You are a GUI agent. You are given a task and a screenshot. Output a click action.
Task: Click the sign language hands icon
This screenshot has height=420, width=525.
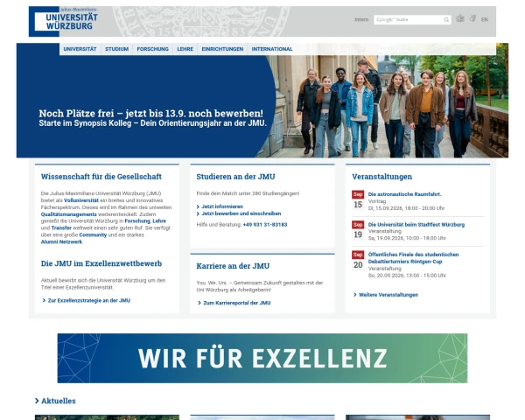tap(472, 18)
